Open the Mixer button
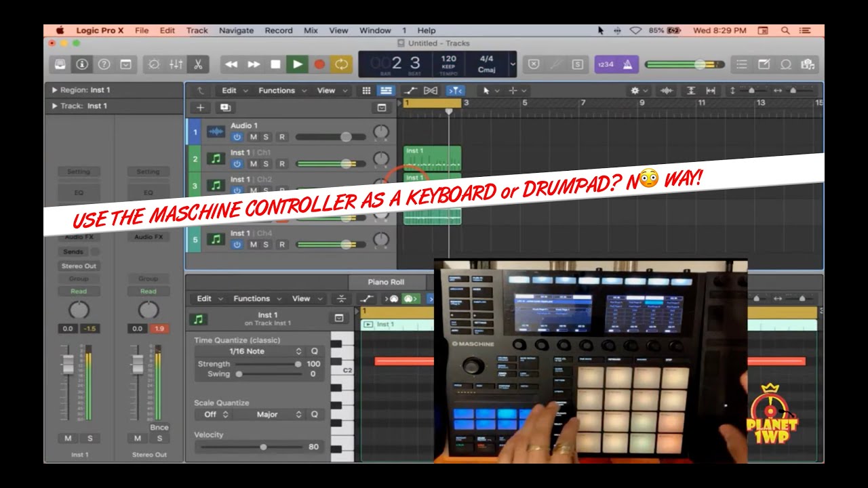Screen dimensions: 868x488 coord(176,64)
